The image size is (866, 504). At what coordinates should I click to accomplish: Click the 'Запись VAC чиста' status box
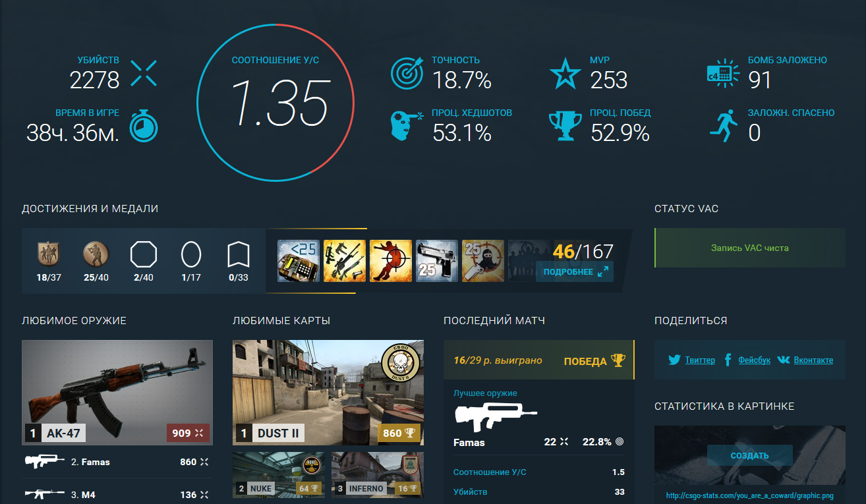pos(750,248)
